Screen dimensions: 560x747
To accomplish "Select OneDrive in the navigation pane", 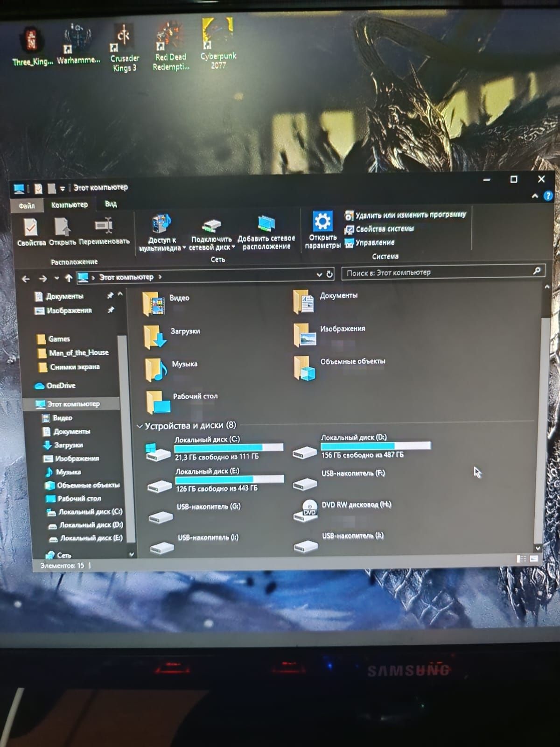I will (55, 386).
